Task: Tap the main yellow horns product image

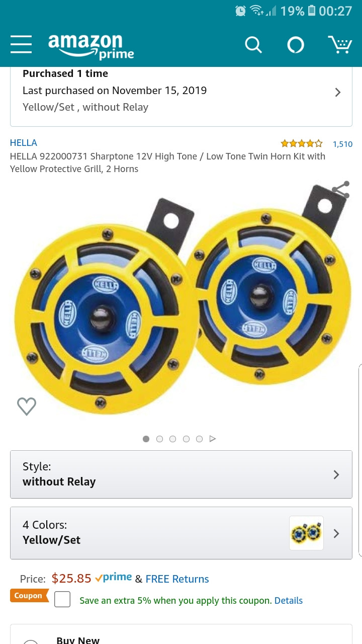Action: click(181, 302)
